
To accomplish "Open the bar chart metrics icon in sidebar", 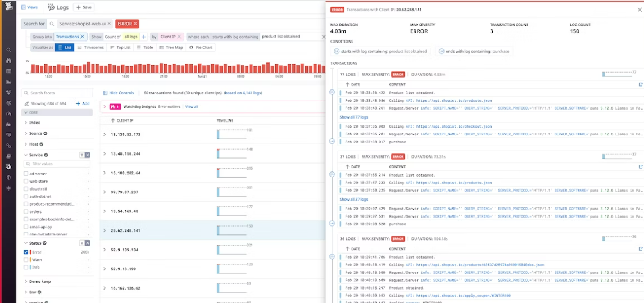I will click(8, 82).
